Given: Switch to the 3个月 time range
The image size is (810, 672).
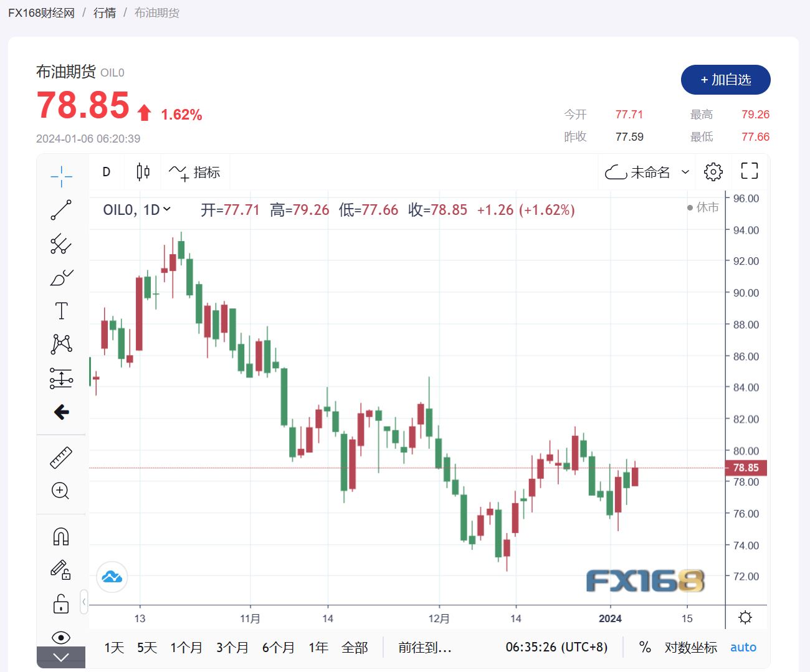Looking at the screenshot, I should pyautogui.click(x=232, y=648).
